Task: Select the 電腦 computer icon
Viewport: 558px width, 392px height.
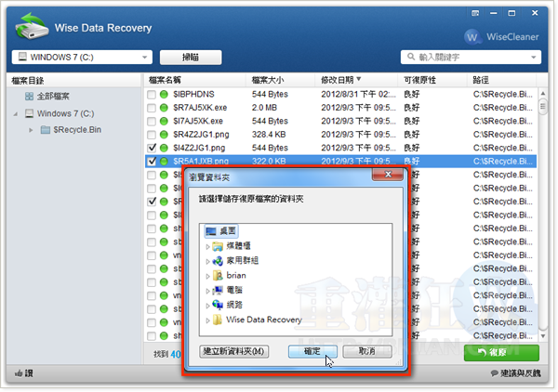Action: pyautogui.click(x=217, y=291)
